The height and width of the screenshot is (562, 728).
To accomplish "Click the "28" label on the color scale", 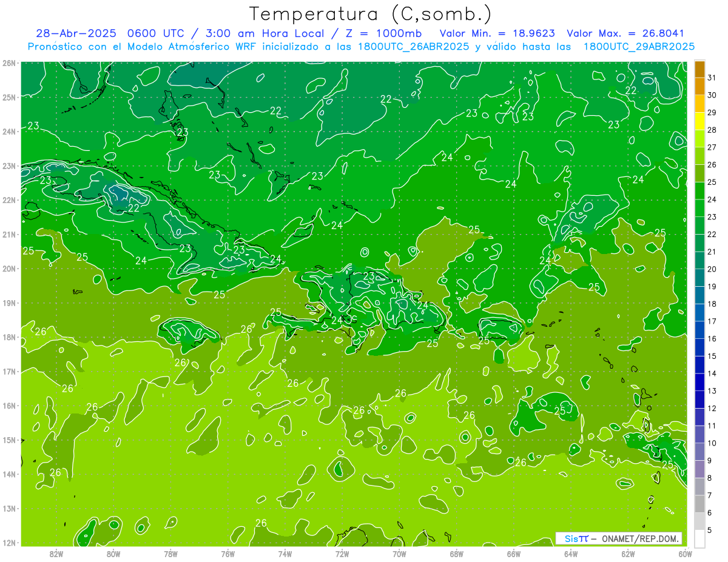I will coord(712,129).
